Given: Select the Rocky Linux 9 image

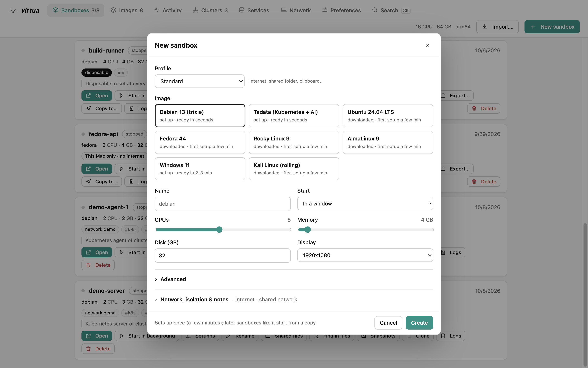Looking at the screenshot, I should pyautogui.click(x=294, y=142).
